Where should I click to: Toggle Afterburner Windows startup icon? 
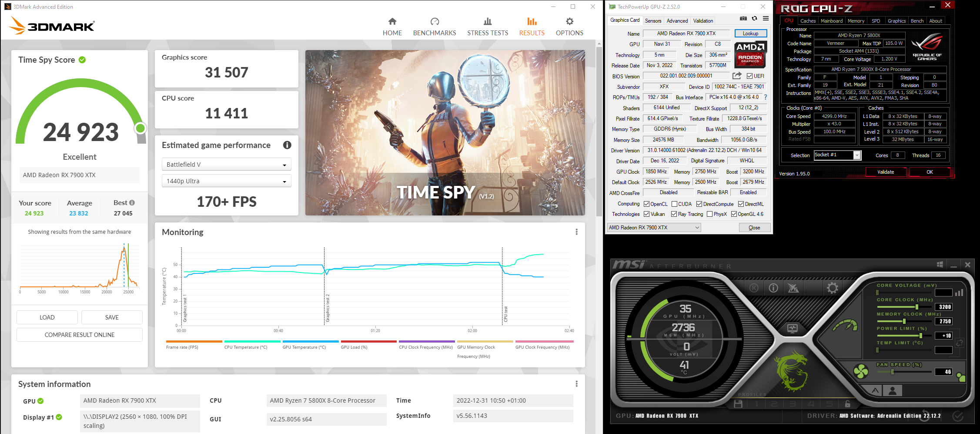940,265
